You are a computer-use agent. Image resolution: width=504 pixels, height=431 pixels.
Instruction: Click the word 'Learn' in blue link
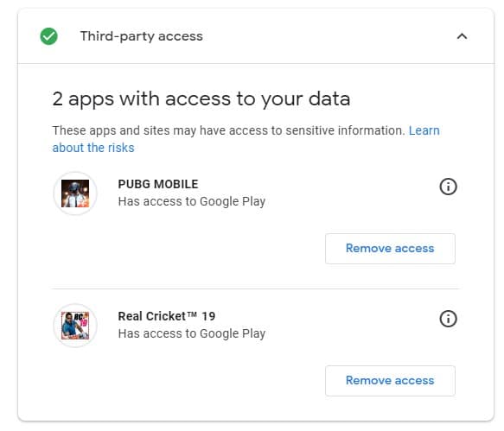coord(424,130)
